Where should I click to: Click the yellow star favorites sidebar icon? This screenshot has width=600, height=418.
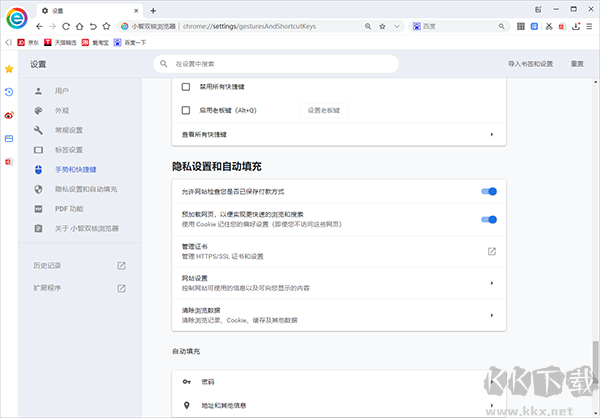[x=9, y=69]
